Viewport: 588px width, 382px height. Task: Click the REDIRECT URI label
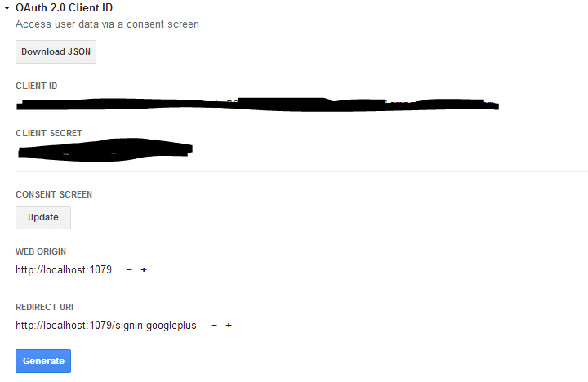pos(45,307)
